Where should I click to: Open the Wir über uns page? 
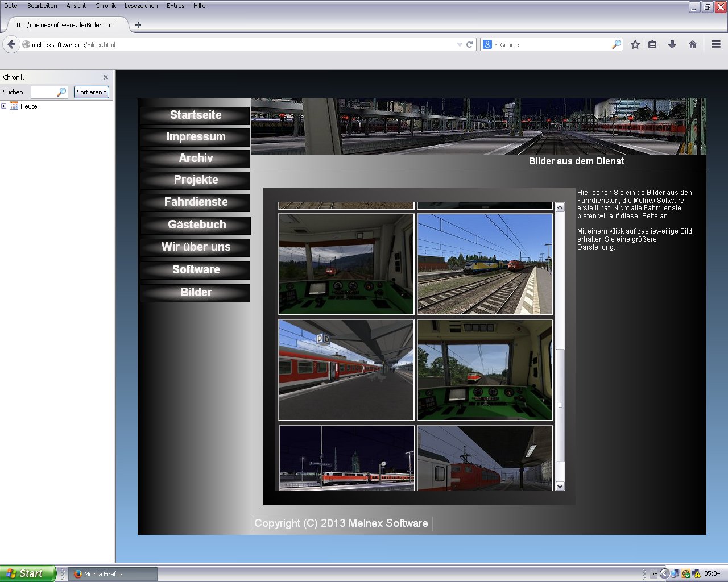pos(195,247)
